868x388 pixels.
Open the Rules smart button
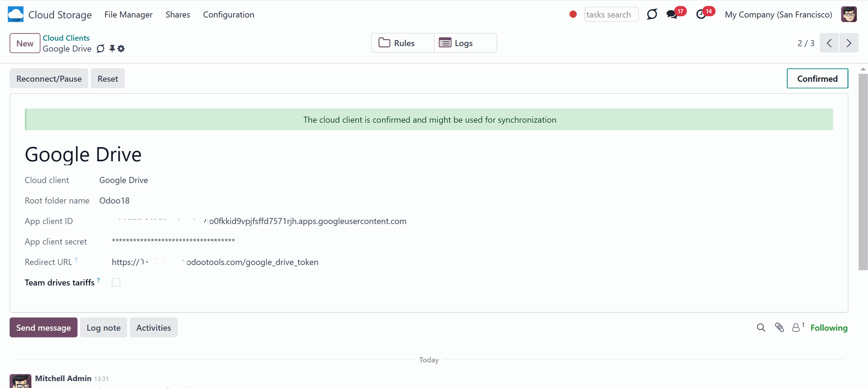tap(403, 43)
